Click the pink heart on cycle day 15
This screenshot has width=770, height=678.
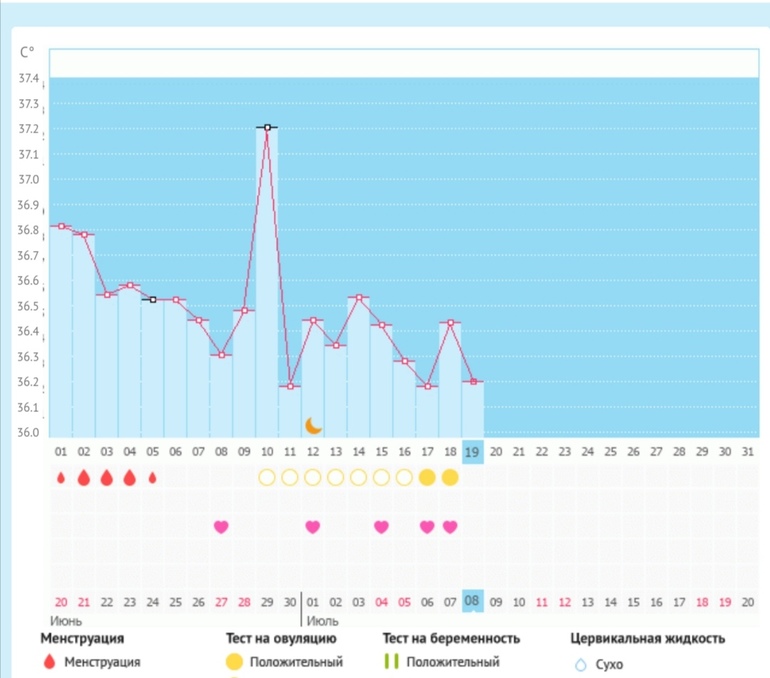pyautogui.click(x=381, y=526)
